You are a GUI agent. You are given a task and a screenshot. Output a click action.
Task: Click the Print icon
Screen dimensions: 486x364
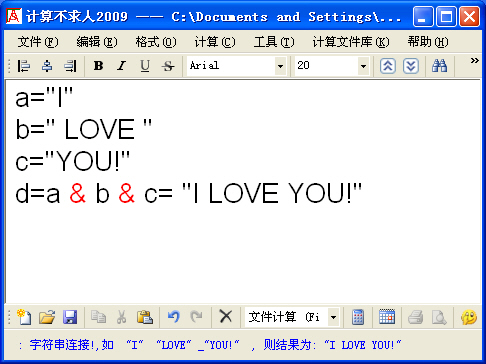click(416, 317)
